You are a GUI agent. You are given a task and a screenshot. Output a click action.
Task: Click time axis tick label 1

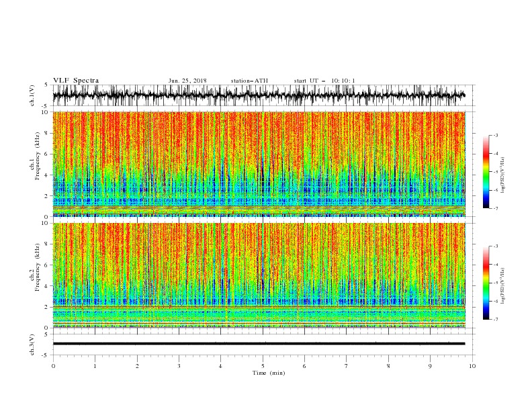95,366
